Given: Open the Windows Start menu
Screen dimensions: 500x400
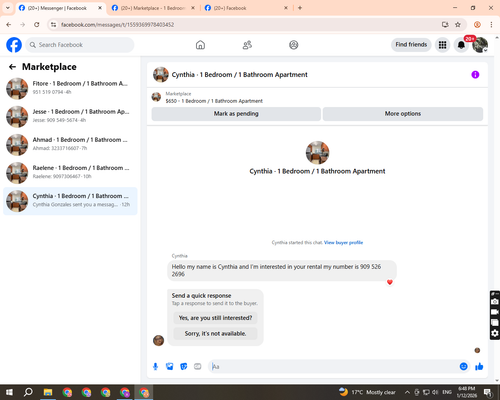Looking at the screenshot, I should click(x=9, y=392).
